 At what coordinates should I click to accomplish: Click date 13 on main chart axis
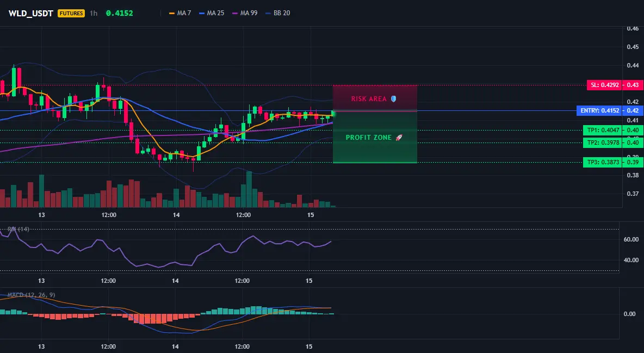41,215
